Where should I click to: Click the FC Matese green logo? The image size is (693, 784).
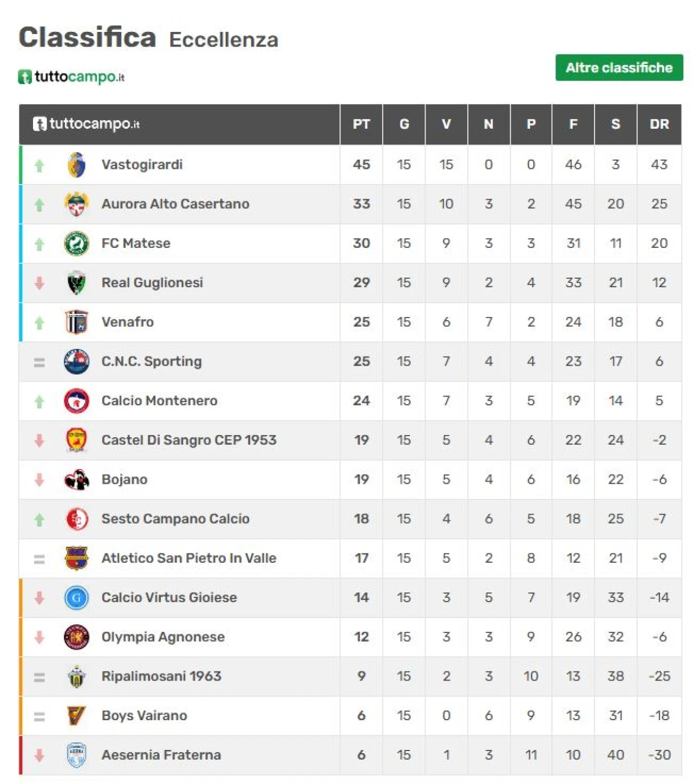[x=76, y=243]
